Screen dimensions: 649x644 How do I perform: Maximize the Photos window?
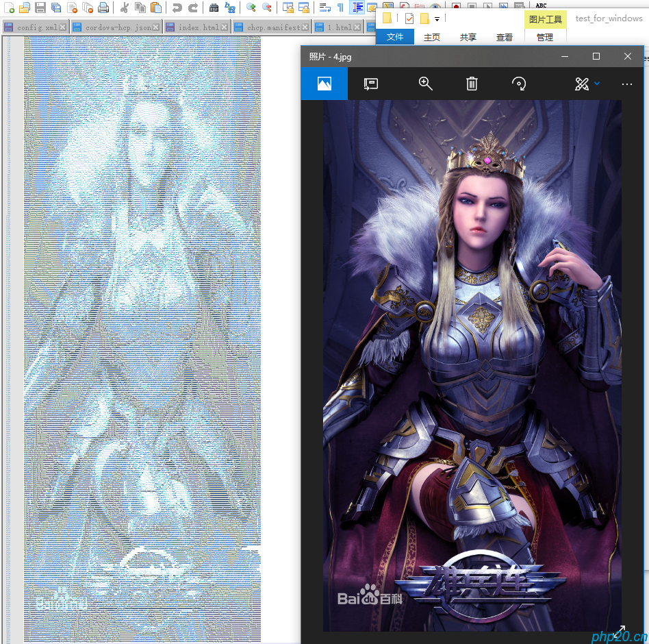click(x=596, y=56)
